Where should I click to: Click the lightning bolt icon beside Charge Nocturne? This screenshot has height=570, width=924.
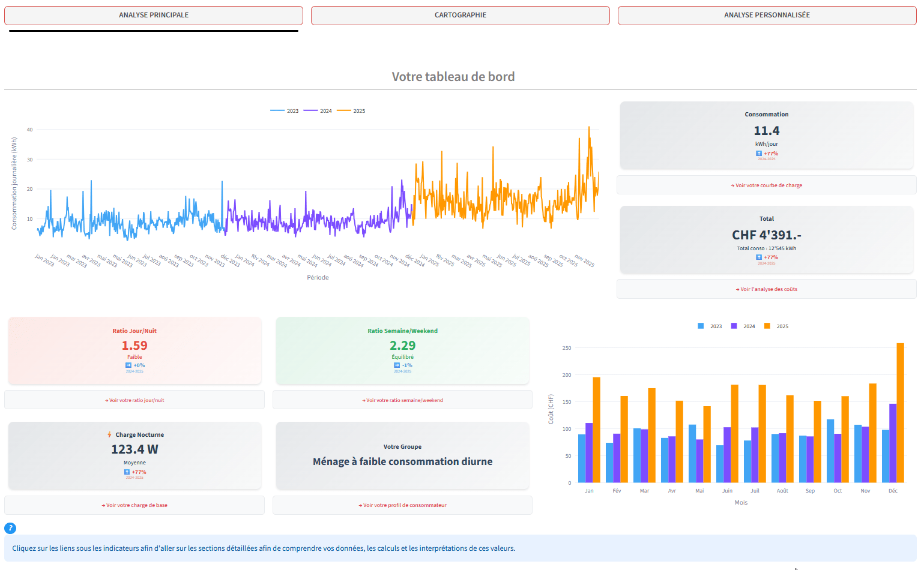pos(109,434)
